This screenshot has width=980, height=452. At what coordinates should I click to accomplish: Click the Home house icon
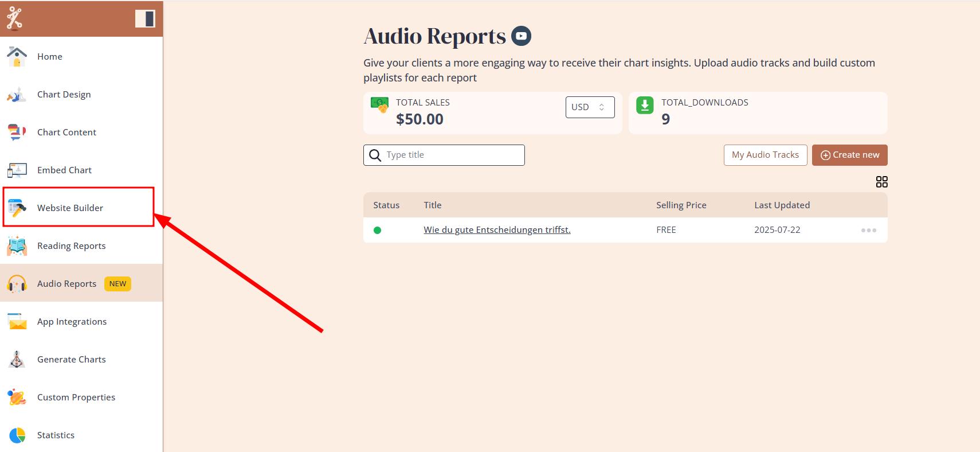pyautogui.click(x=17, y=57)
